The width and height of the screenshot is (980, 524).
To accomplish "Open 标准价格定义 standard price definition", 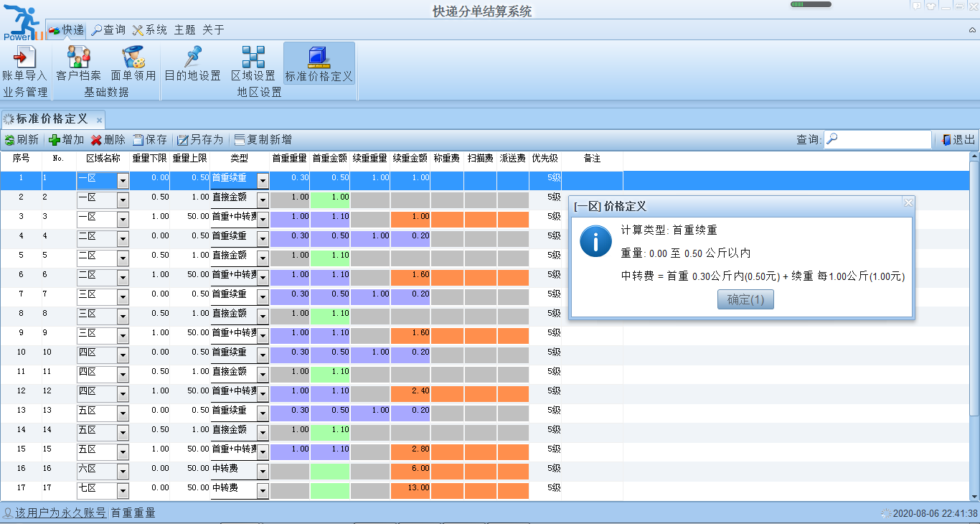I will [x=319, y=63].
